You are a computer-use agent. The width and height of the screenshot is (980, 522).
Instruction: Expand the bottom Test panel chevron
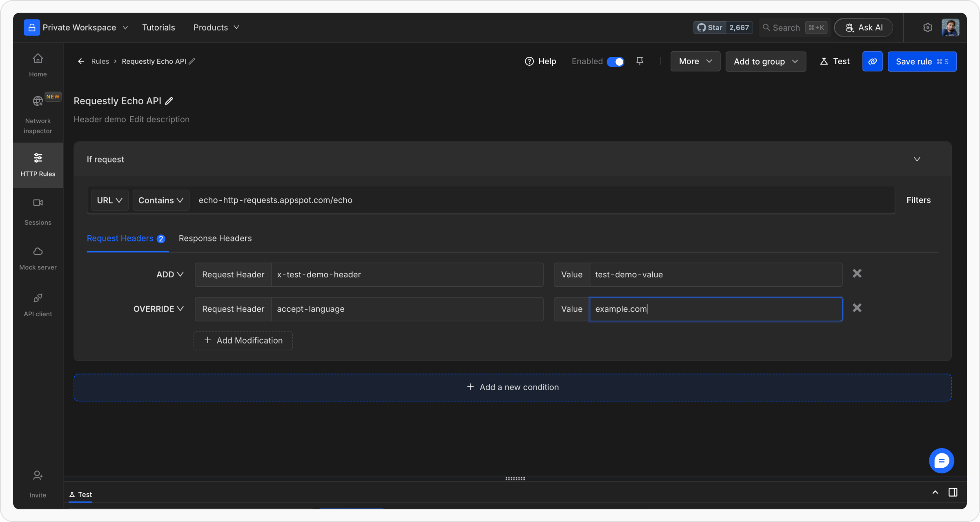pyautogui.click(x=935, y=492)
